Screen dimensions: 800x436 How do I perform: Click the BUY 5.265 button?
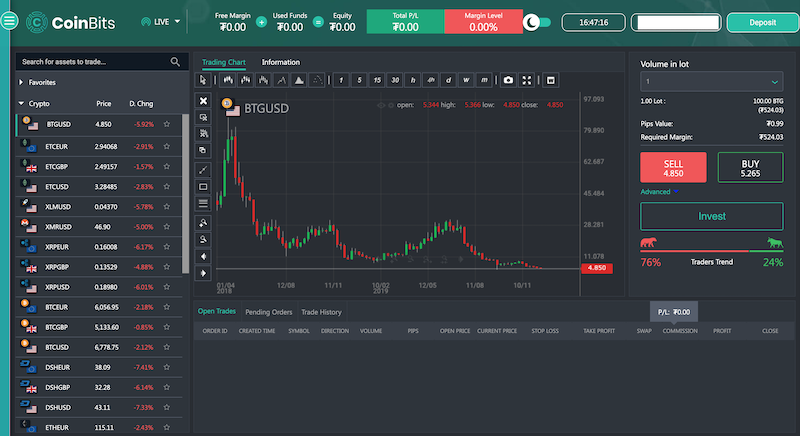tap(750, 167)
